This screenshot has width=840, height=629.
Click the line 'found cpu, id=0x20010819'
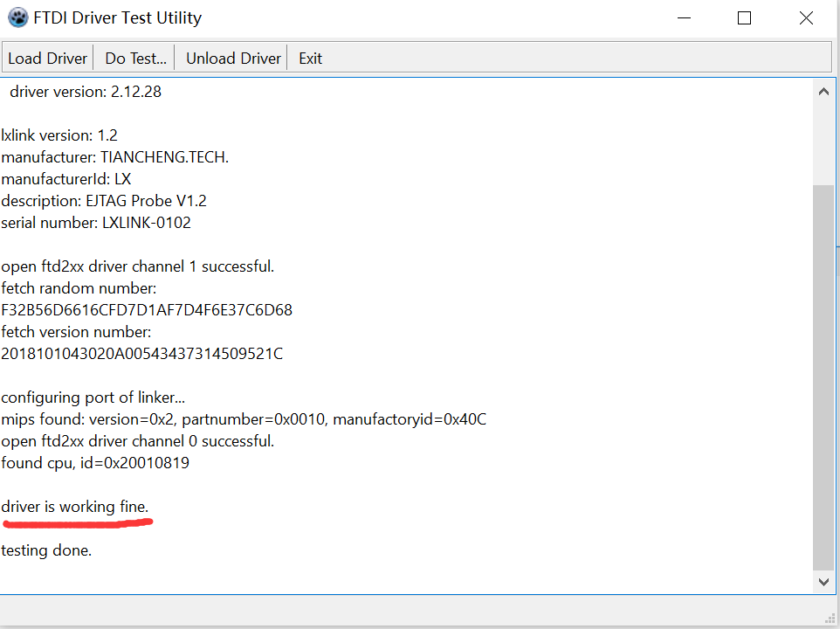[95, 463]
